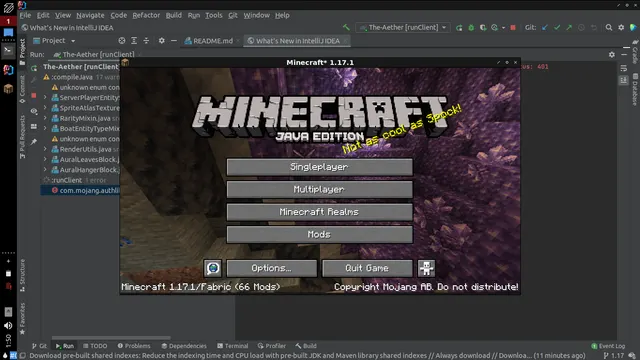Click the Singleplayer button

point(319,167)
